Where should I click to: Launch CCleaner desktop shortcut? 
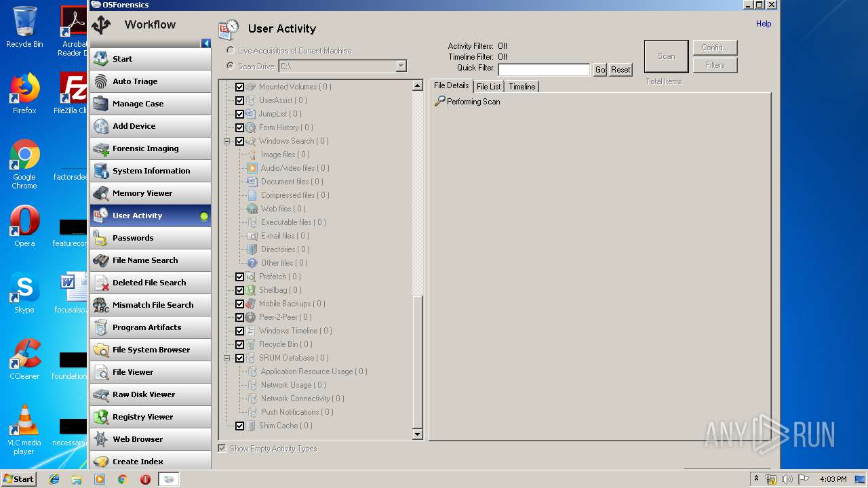24,359
